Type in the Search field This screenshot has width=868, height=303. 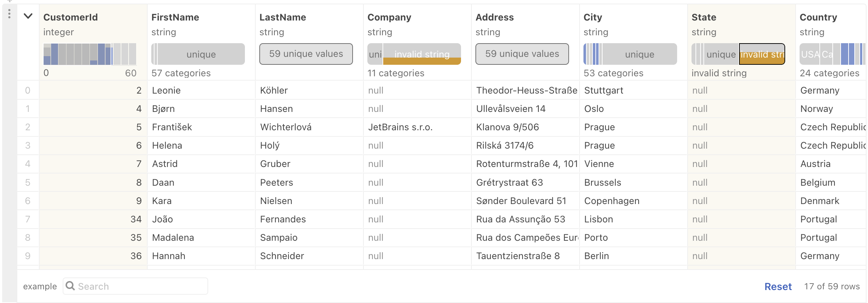coord(140,286)
